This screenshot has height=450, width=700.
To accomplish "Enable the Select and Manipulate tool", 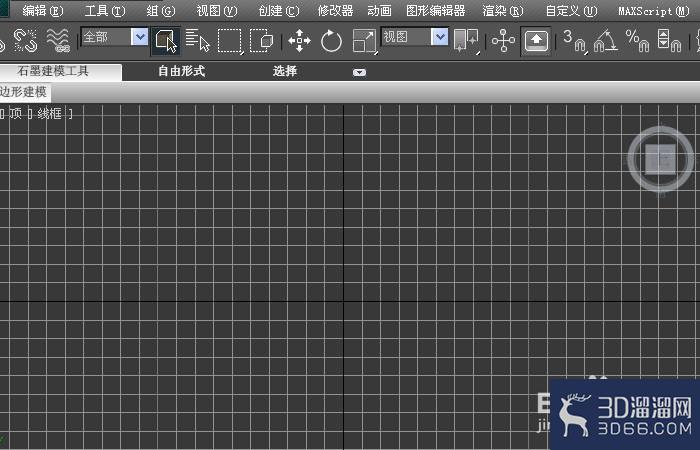I will click(x=503, y=41).
